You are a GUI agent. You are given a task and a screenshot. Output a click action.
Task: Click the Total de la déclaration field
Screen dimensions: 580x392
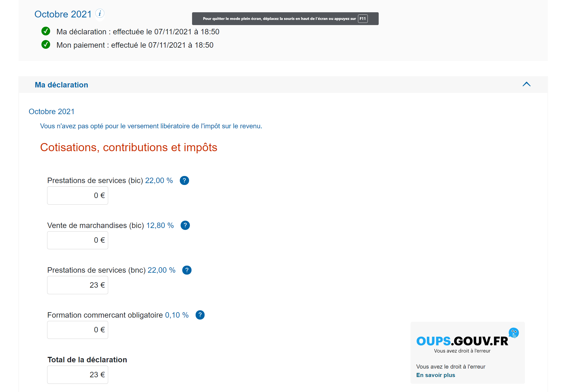[78, 375]
